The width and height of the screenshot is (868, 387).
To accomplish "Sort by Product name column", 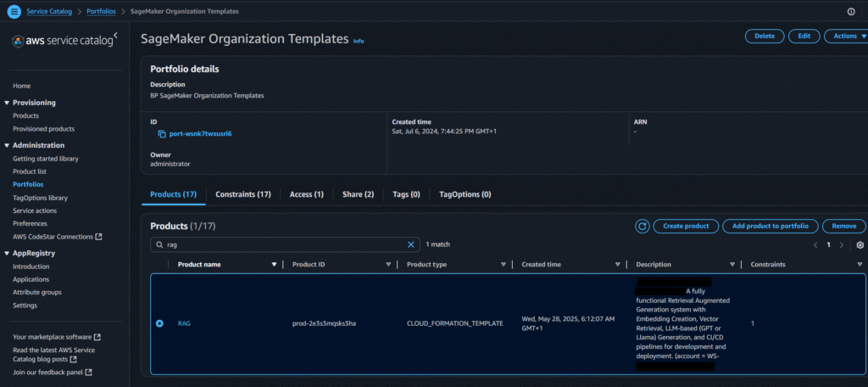I will [x=199, y=265].
